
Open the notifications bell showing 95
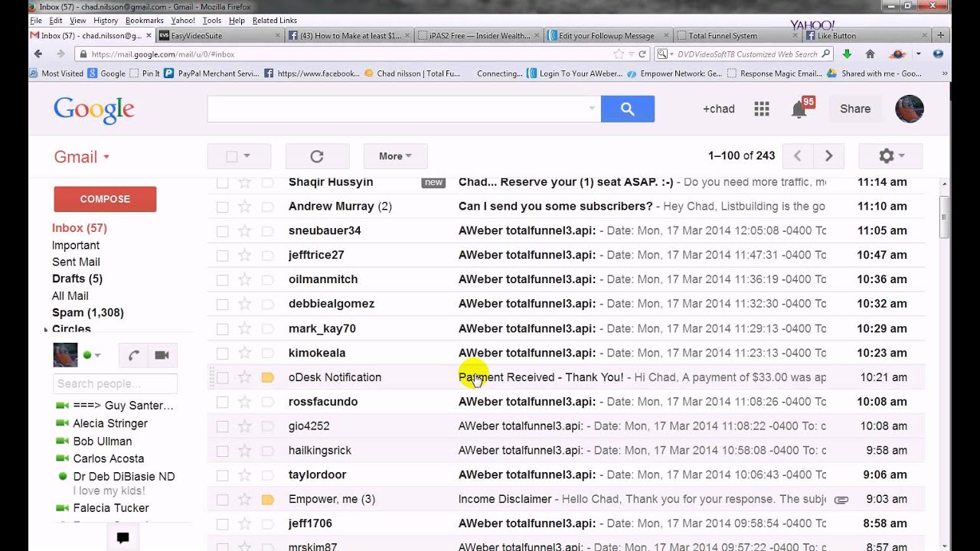799,109
